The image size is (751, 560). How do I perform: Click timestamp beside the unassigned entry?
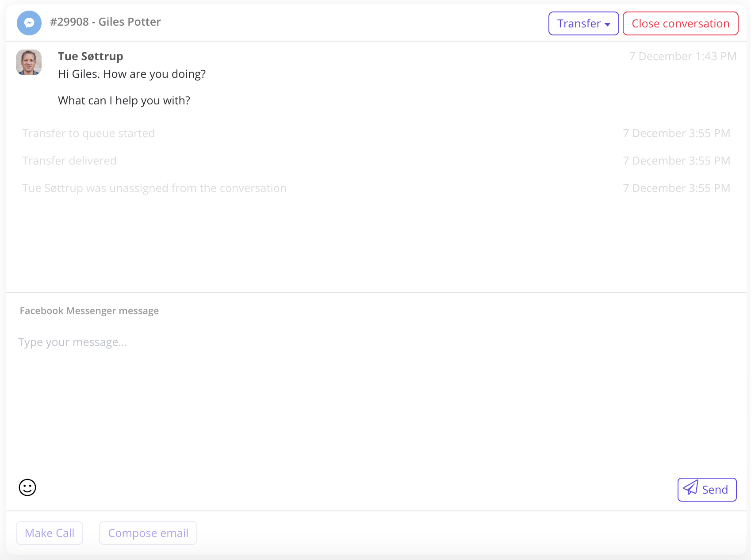[x=677, y=188]
